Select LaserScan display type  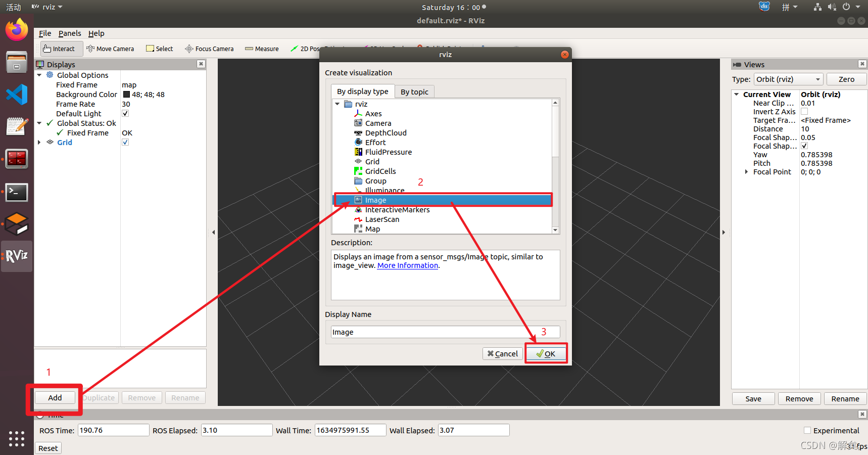pos(382,219)
